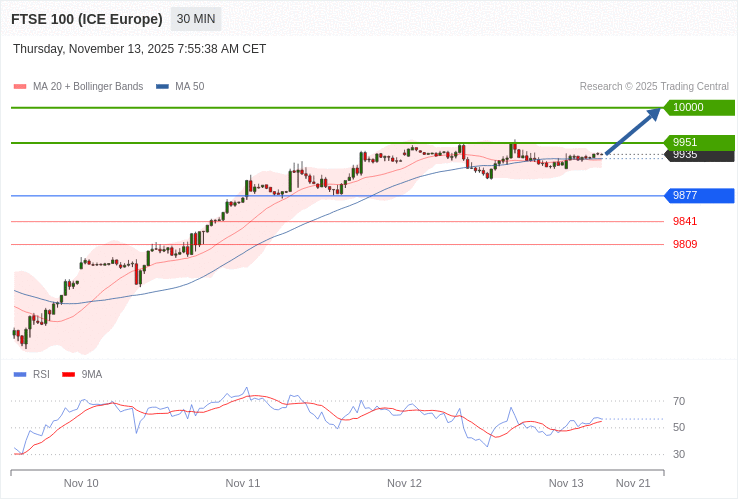Click the Nov 10 date axis label
The height and width of the screenshot is (500, 738).
tap(81, 483)
